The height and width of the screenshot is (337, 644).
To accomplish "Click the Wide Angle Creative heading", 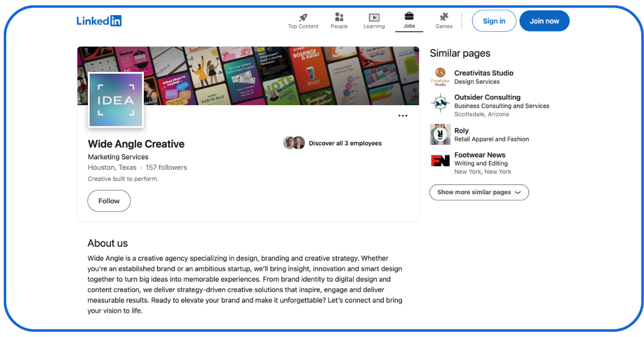I will pos(136,144).
